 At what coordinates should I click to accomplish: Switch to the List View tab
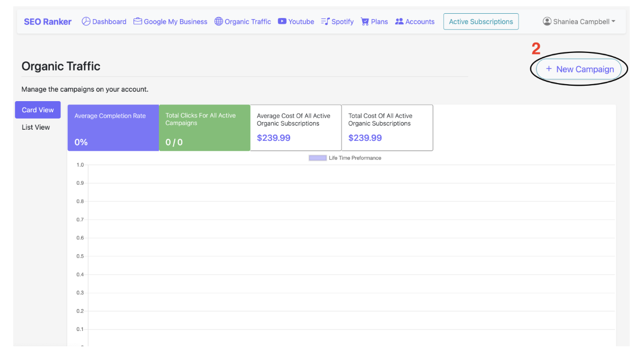click(x=36, y=127)
